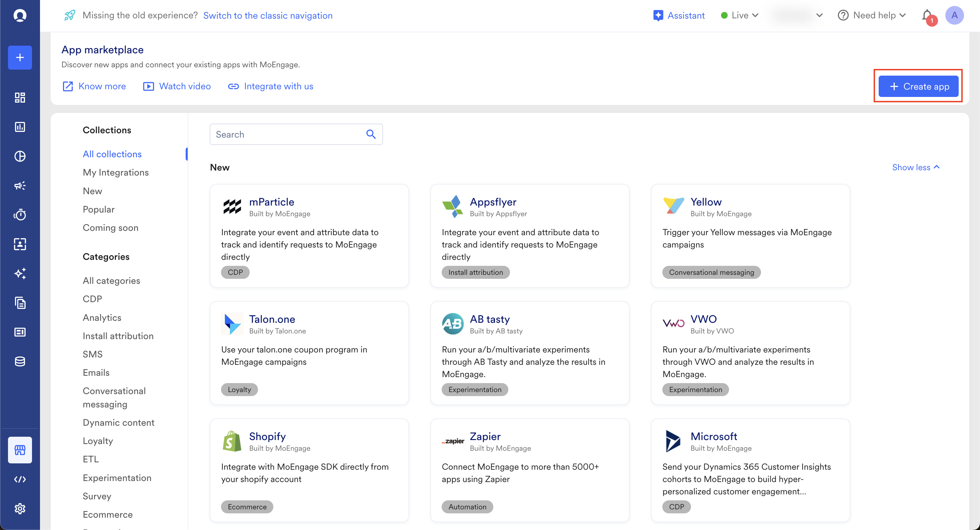Select the New collection in the left list
980x530 pixels.
tap(92, 191)
